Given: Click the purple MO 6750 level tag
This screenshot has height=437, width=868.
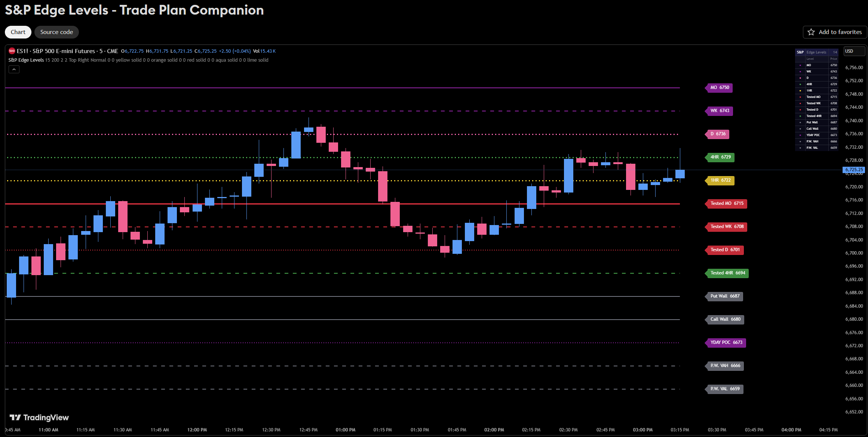Looking at the screenshot, I should pyautogui.click(x=719, y=87).
